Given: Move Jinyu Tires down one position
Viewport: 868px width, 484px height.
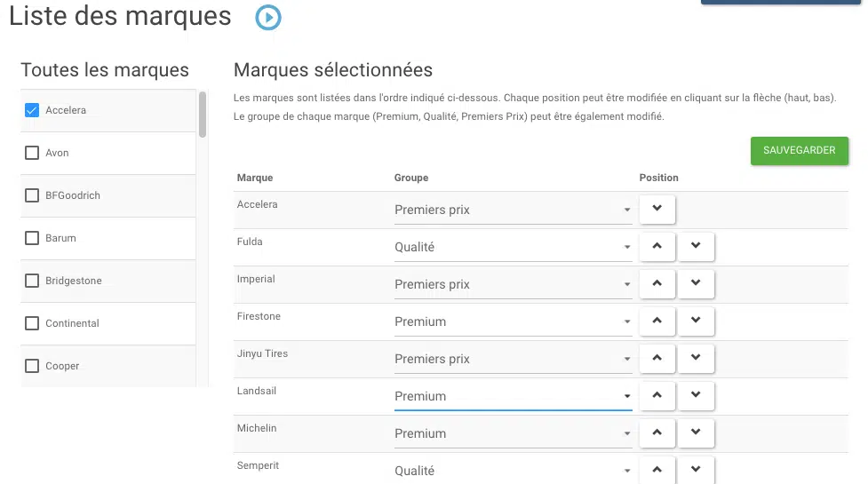Looking at the screenshot, I should [696, 359].
